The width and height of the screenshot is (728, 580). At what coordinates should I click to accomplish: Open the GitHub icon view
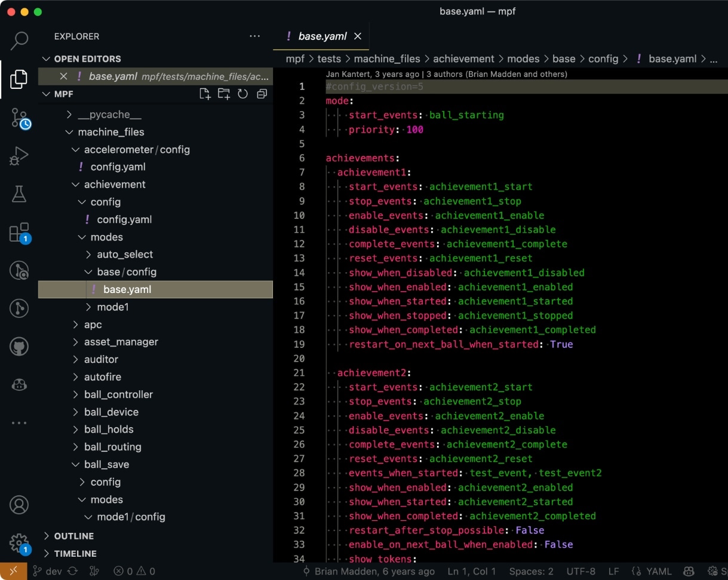[x=19, y=347]
